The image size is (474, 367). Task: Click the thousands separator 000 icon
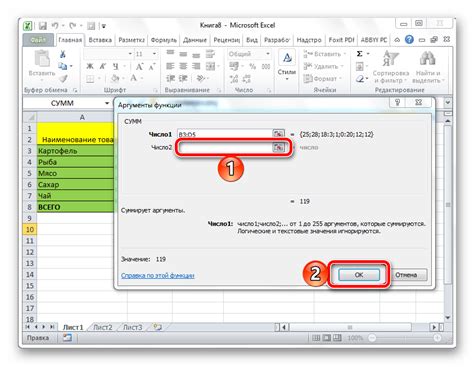266,66
